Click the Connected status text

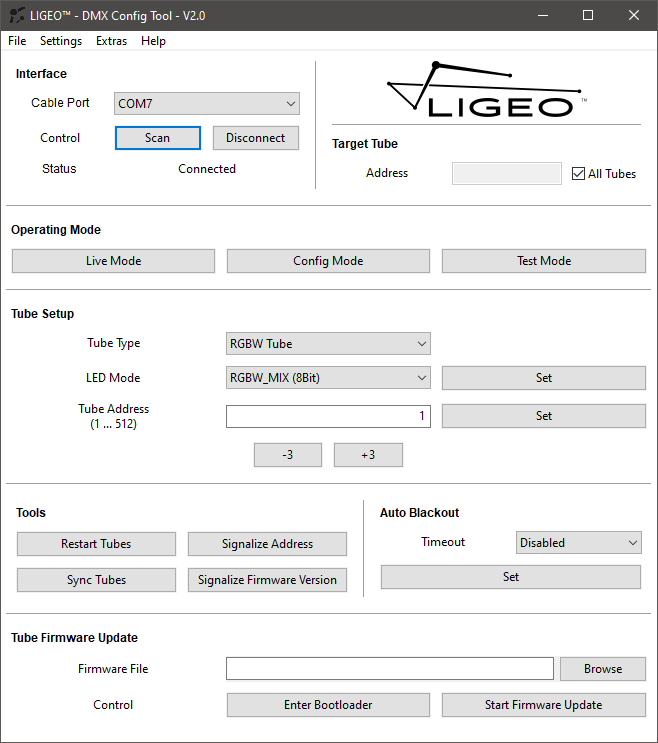207,169
